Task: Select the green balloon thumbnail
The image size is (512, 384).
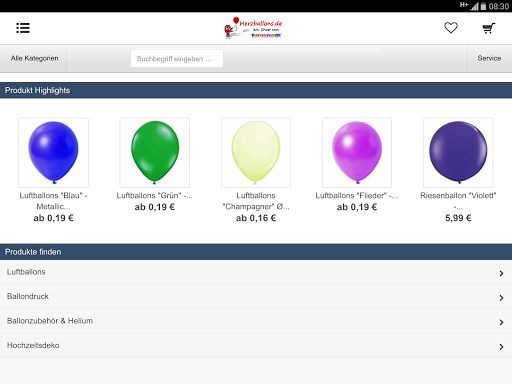Action: point(155,152)
